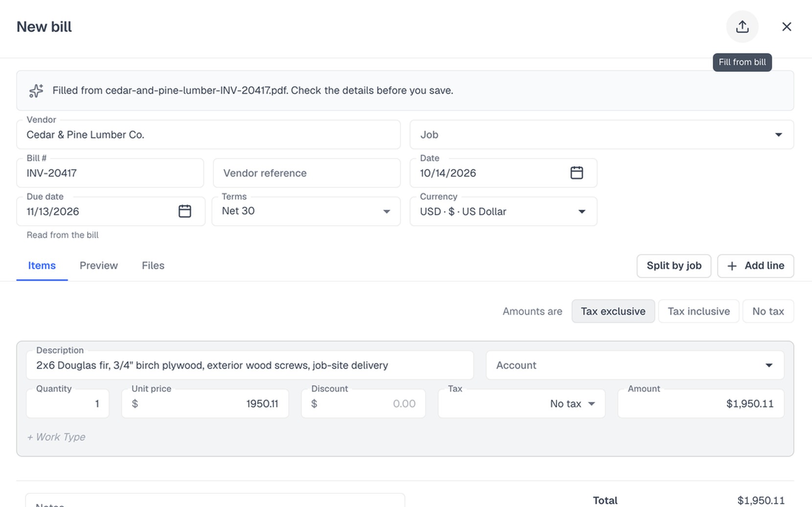812x507 pixels.
Task: Click the Add line button
Action: [755, 266]
